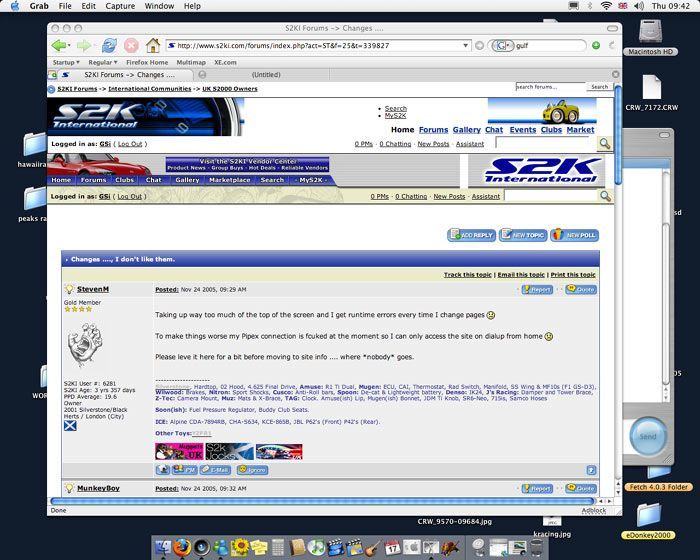
Task: Create a NEW POLL using its button
Action: (x=574, y=235)
